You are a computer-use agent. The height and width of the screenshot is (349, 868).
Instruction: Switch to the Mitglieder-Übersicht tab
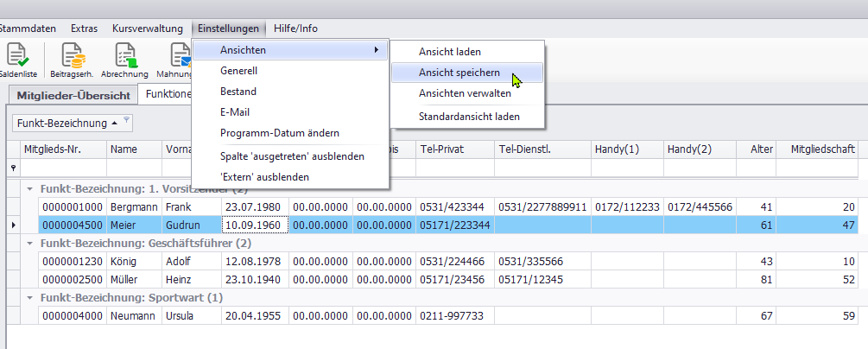tap(73, 95)
